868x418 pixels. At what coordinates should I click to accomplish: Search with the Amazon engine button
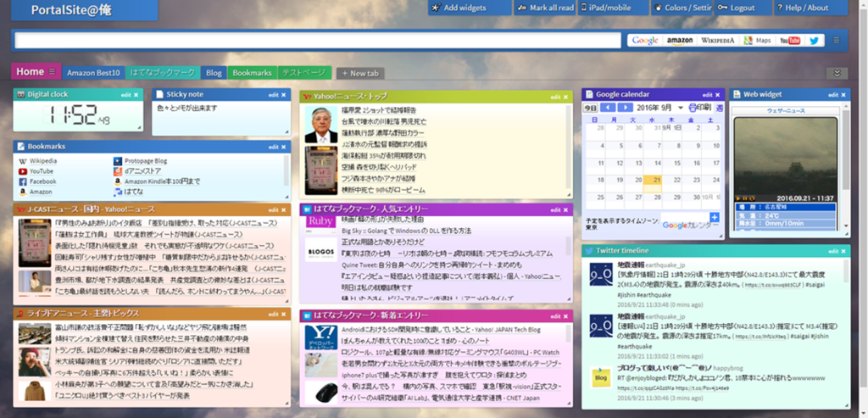(679, 41)
